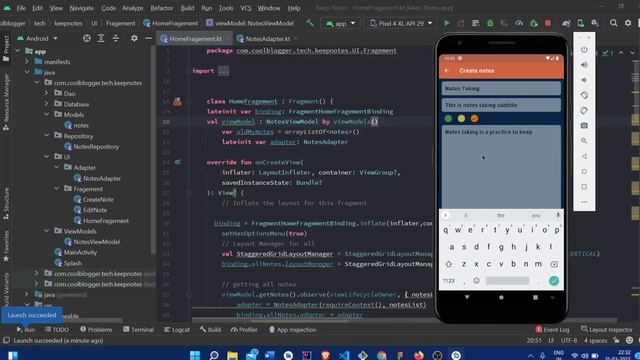Open the Logcat tool window
The image size is (640, 360).
(177, 329)
